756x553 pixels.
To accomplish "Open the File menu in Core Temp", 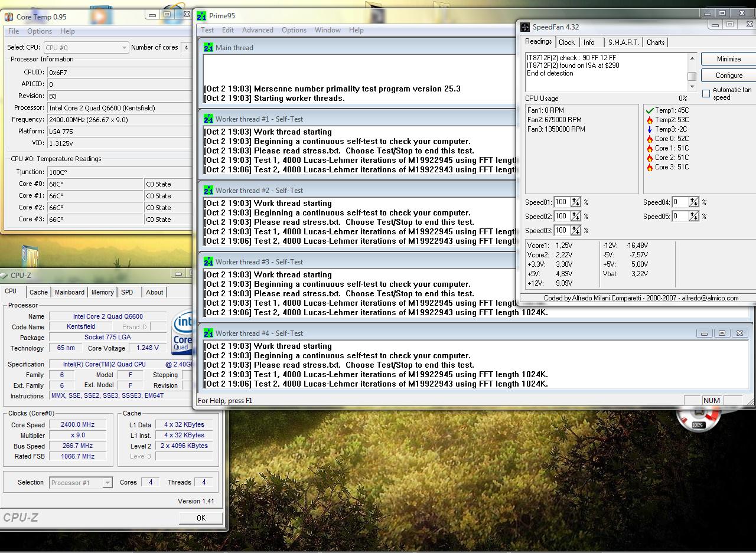I will 14,31.
